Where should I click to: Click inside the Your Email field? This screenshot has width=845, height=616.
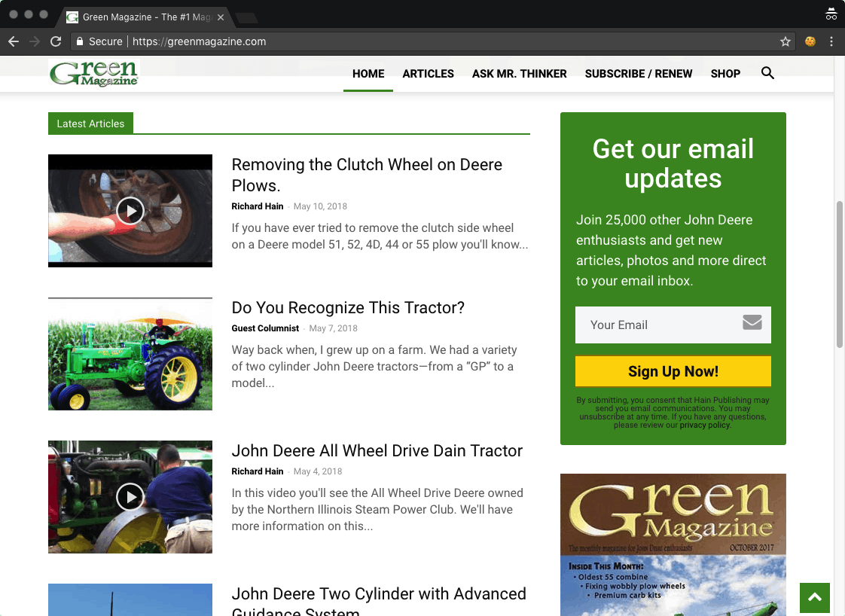click(673, 325)
